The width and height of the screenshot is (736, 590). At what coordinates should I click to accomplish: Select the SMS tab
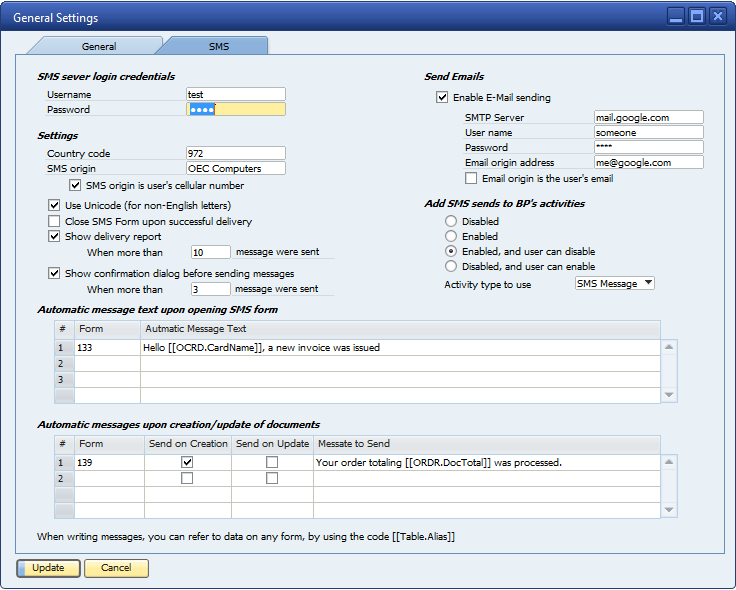click(219, 46)
